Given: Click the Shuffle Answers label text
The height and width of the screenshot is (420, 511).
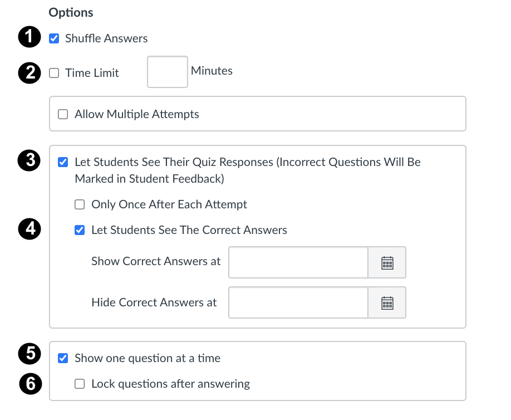Looking at the screenshot, I should 106,39.
